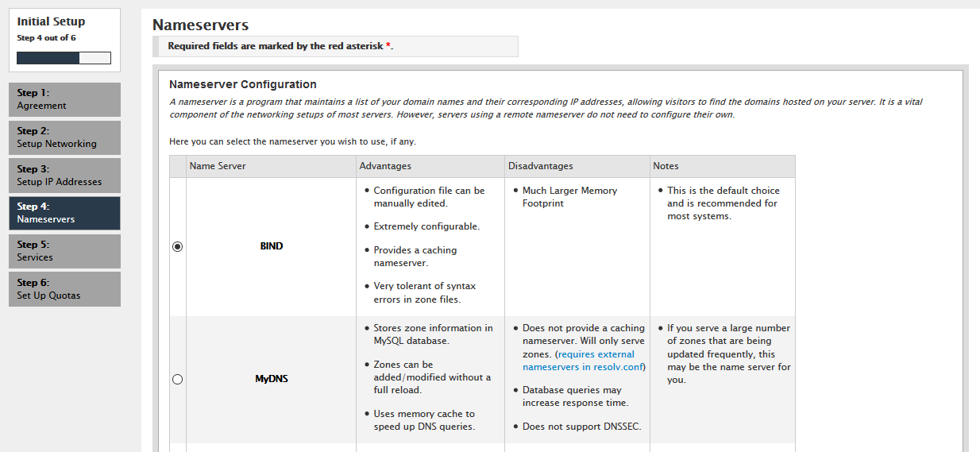This screenshot has height=452, width=980.
Task: Select the BIND radio button
Action: [178, 246]
